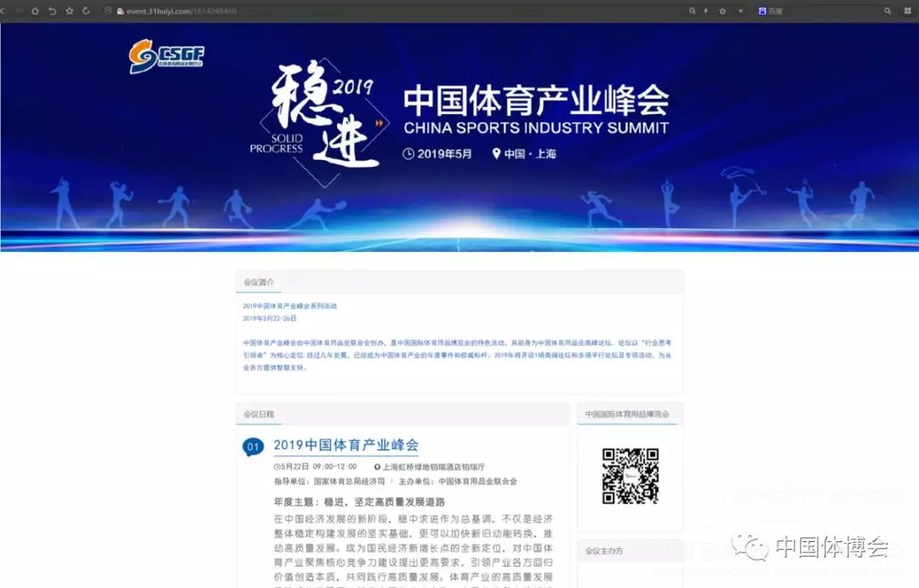
Task: Open the address bar dropdown arrow
Action: coord(740,11)
